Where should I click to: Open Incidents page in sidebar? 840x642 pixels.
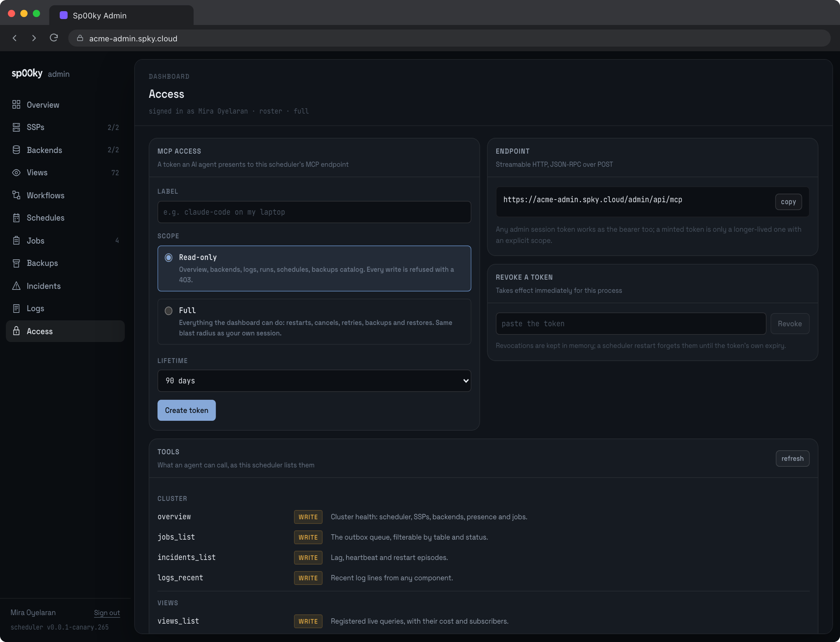(x=65, y=286)
